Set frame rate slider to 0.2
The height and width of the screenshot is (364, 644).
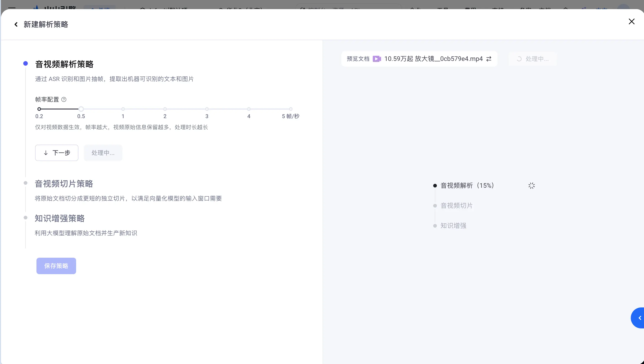pyautogui.click(x=39, y=109)
